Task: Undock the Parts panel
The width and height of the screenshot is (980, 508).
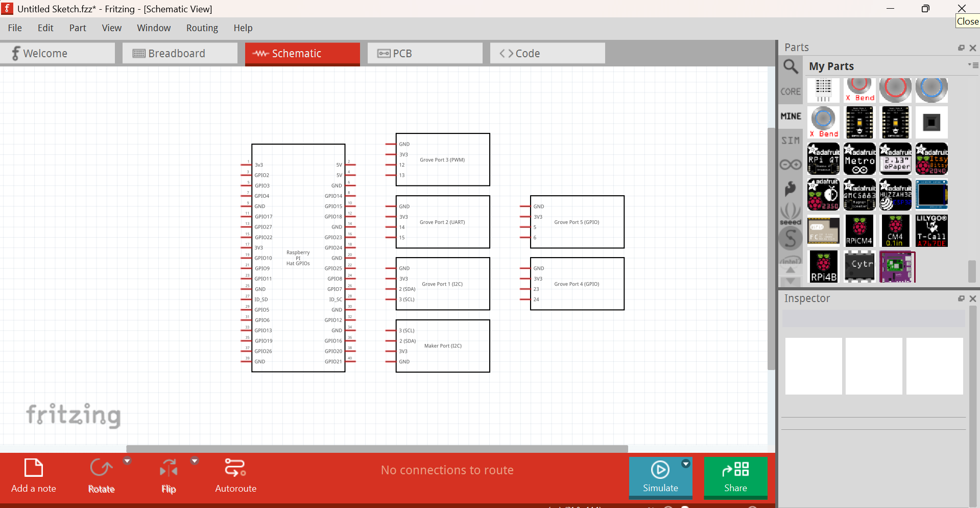Action: point(961,48)
